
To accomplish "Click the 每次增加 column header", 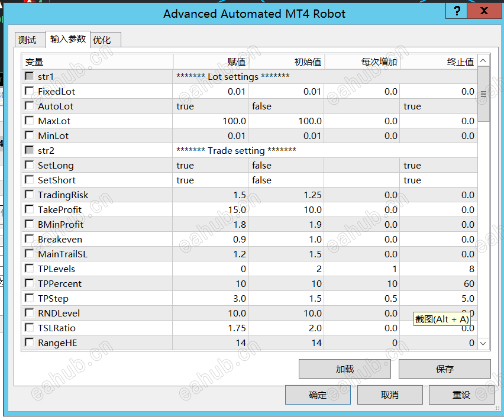I will click(x=363, y=62).
